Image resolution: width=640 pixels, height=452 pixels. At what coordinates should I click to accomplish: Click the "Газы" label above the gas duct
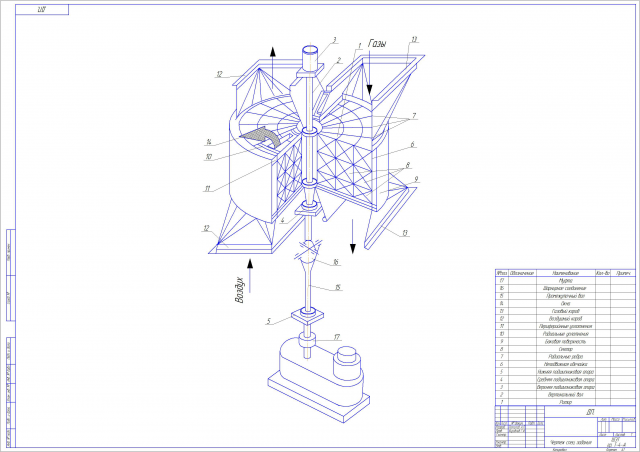(x=377, y=44)
